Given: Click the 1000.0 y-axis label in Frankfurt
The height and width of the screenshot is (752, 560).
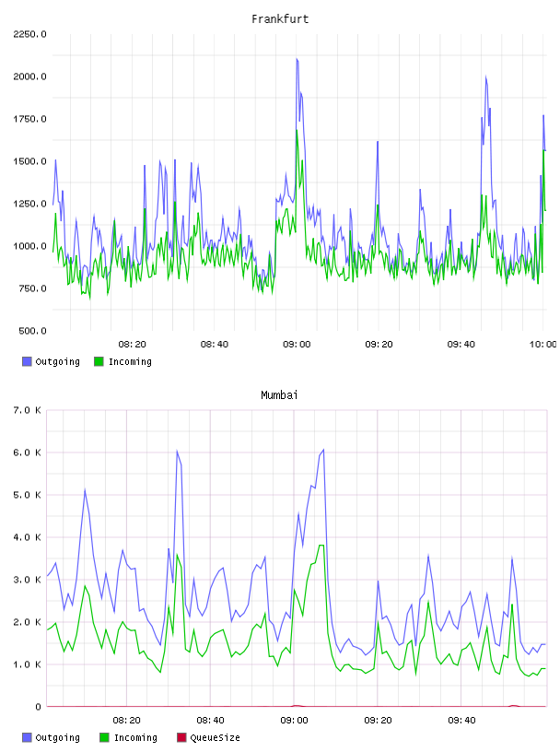Looking at the screenshot, I should coord(29,246).
